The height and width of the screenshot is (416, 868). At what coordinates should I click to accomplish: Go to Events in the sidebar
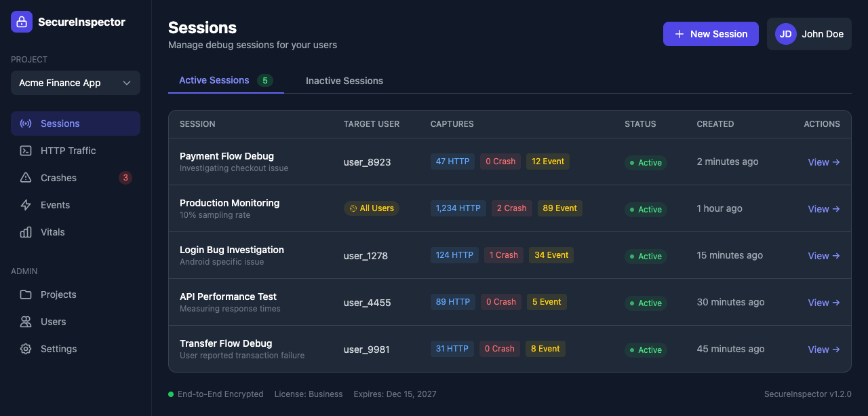click(75, 205)
